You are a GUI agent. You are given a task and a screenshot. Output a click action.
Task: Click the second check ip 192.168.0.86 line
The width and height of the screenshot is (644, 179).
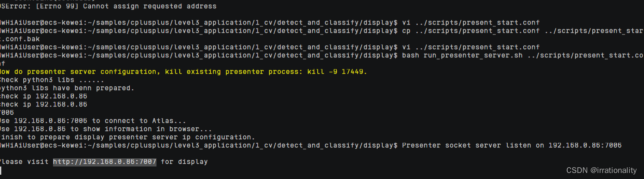tap(43, 104)
